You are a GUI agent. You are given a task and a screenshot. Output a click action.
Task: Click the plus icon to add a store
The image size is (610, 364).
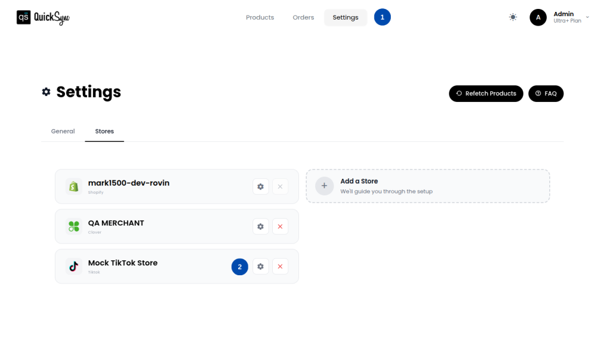point(324,186)
